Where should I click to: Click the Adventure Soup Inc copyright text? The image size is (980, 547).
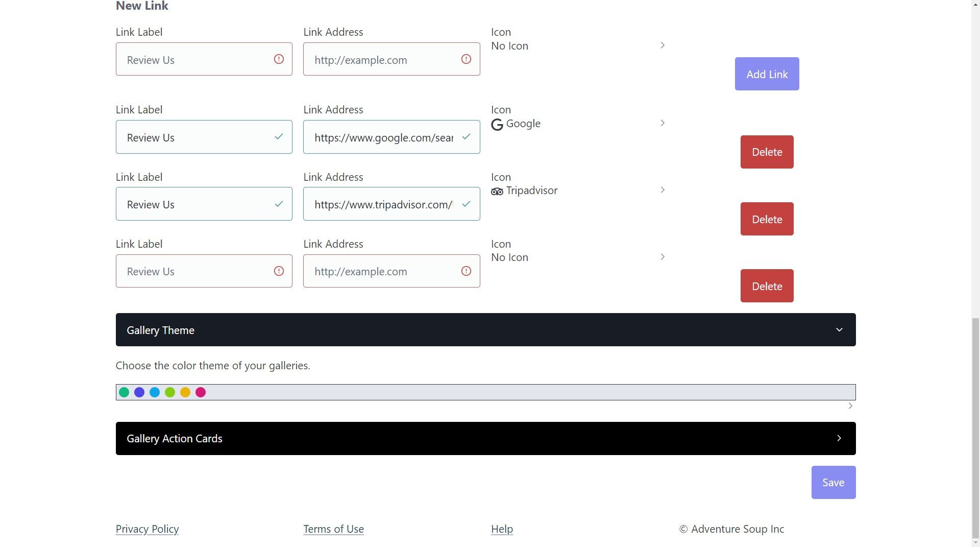click(x=731, y=529)
